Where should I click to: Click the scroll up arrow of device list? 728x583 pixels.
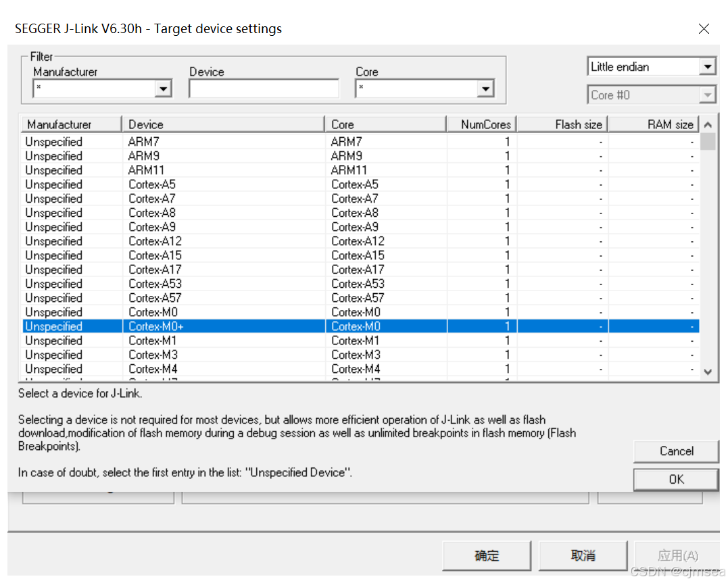(x=708, y=124)
